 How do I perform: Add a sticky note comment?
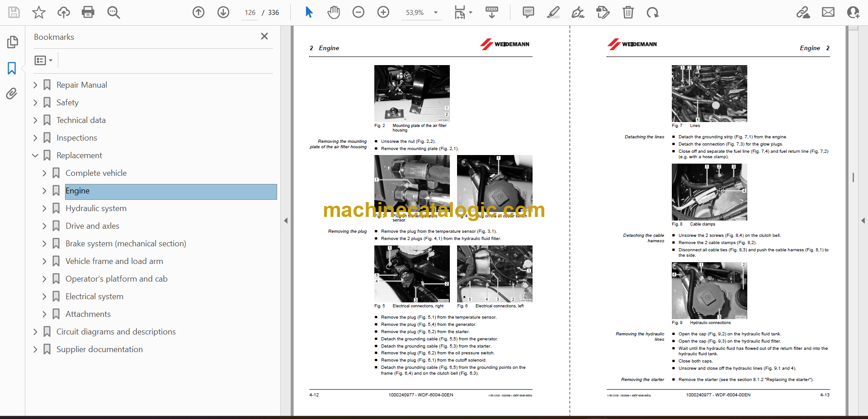click(x=528, y=12)
